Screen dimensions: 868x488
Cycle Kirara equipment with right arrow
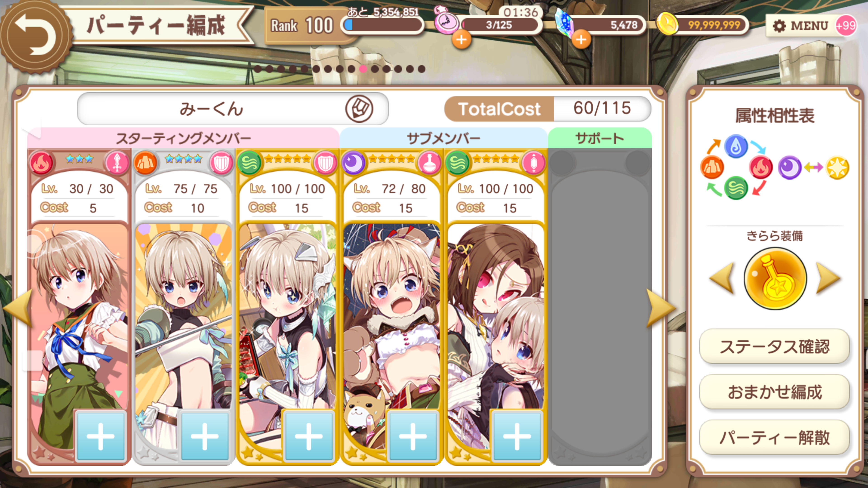828,279
